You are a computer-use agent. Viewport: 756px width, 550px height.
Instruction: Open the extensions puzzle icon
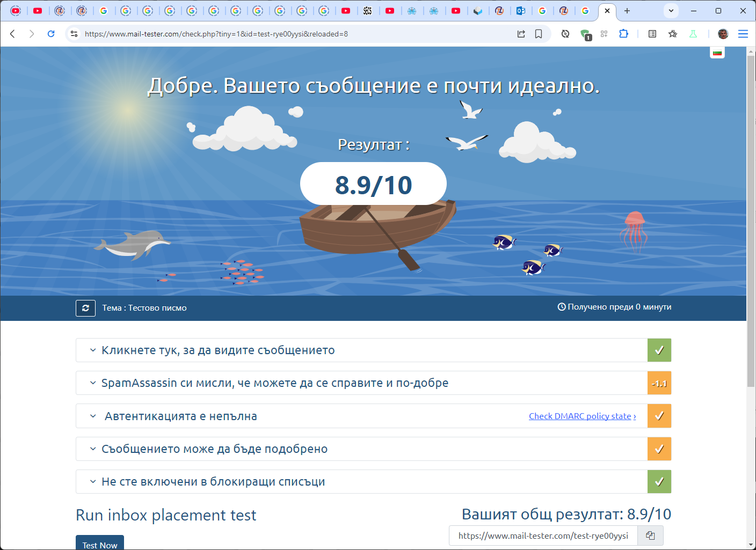[x=623, y=34]
